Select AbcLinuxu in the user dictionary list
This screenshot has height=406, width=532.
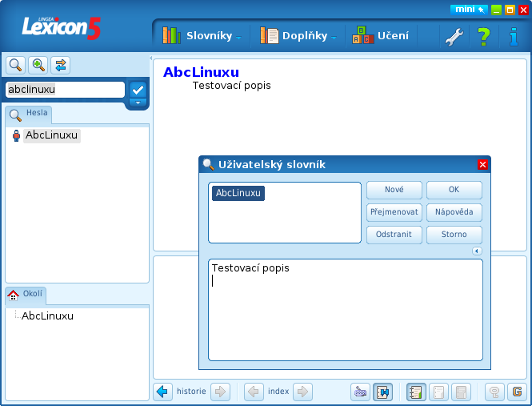[x=238, y=193]
